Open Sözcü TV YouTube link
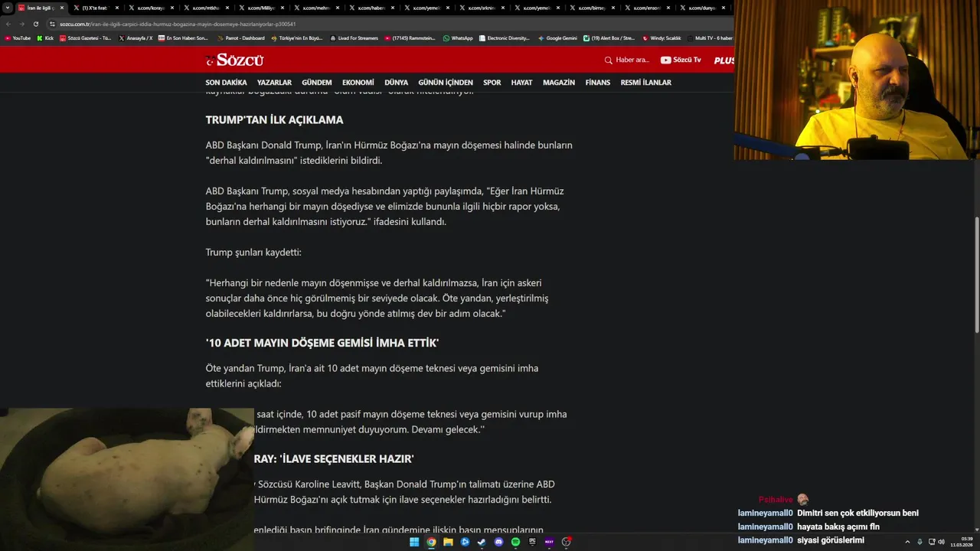The width and height of the screenshot is (980, 551). (x=681, y=60)
